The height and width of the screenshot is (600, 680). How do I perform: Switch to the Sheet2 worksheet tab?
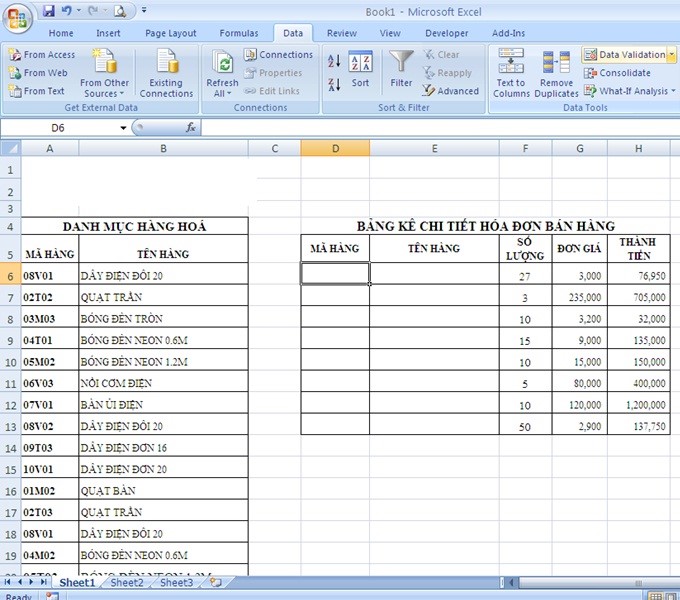point(127,582)
